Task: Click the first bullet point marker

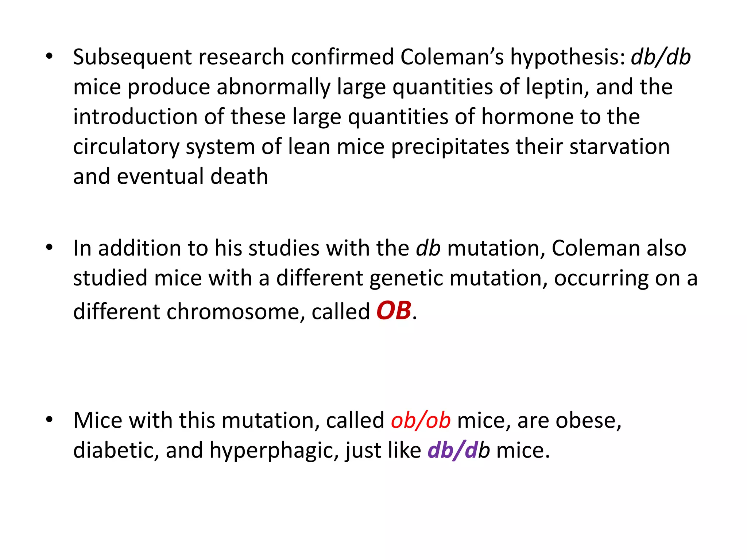Action: pyautogui.click(x=49, y=57)
